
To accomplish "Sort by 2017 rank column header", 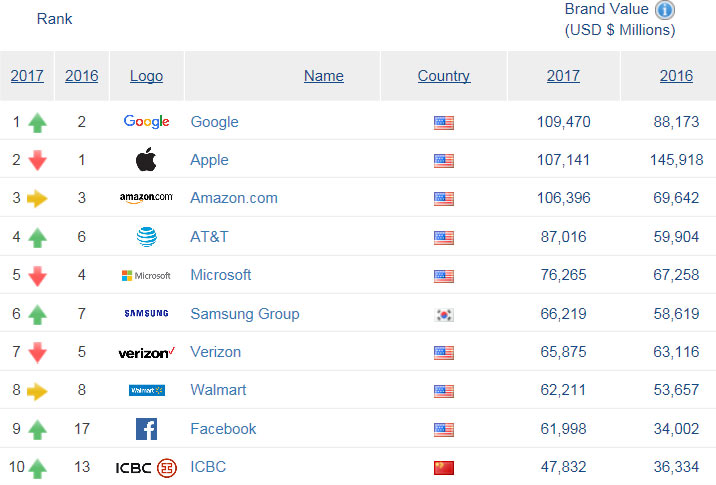I will pyautogui.click(x=27, y=76).
